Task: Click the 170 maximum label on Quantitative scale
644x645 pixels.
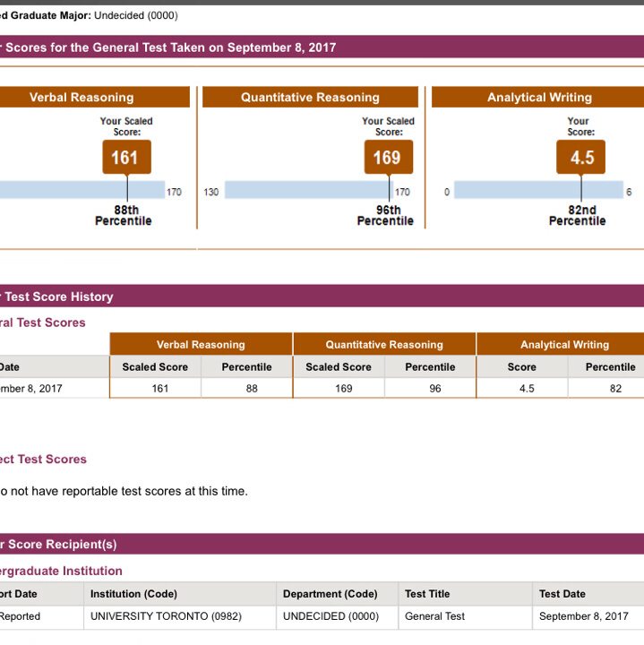Action: tap(402, 192)
